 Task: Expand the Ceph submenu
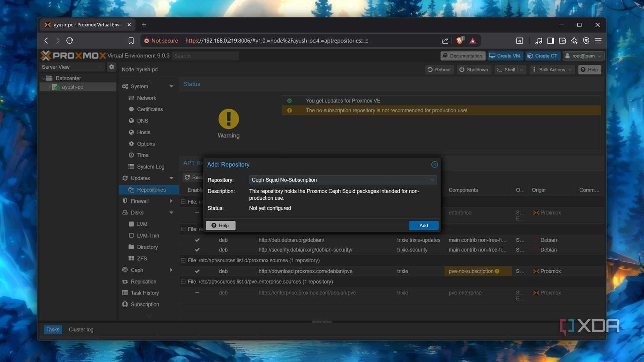[171, 270]
